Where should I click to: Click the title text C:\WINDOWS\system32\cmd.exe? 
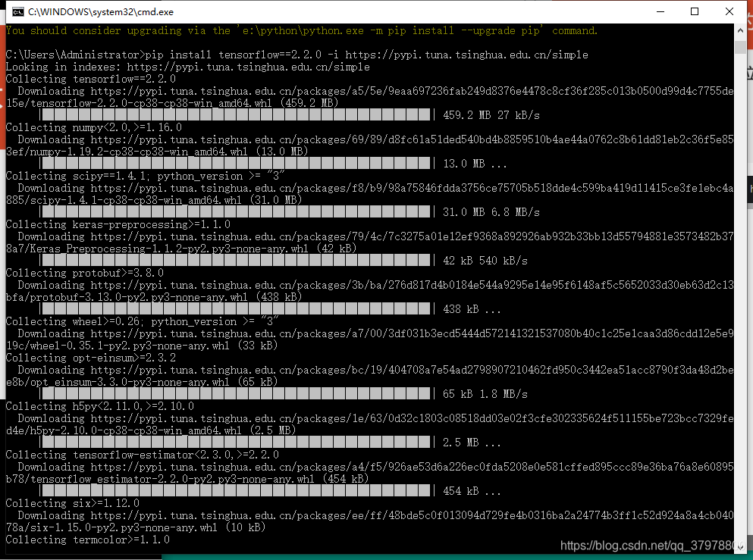101,12
